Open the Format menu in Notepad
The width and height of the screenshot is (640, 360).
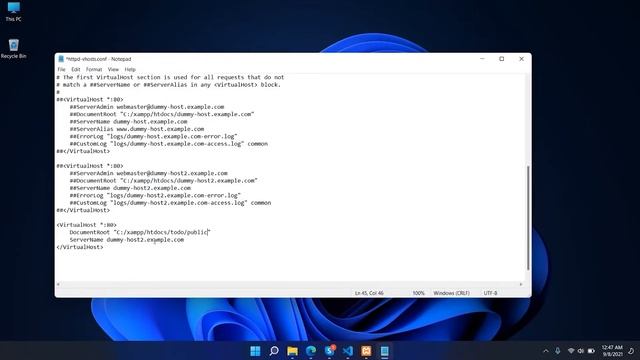(94, 70)
